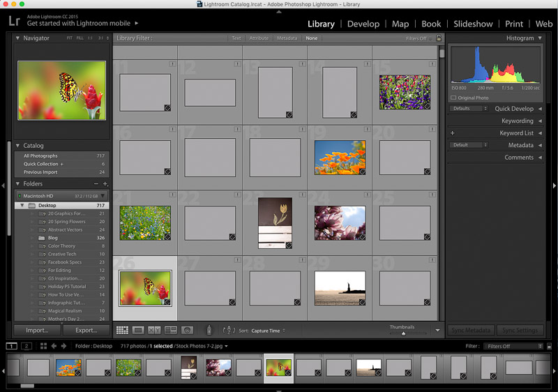Select Statue of Liberty thumbnail 29
The height and width of the screenshot is (392, 558).
pos(340,288)
